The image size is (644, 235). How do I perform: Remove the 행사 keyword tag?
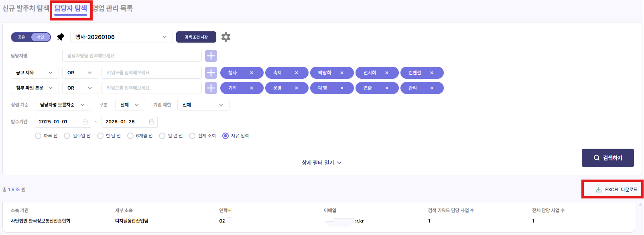tap(252, 73)
